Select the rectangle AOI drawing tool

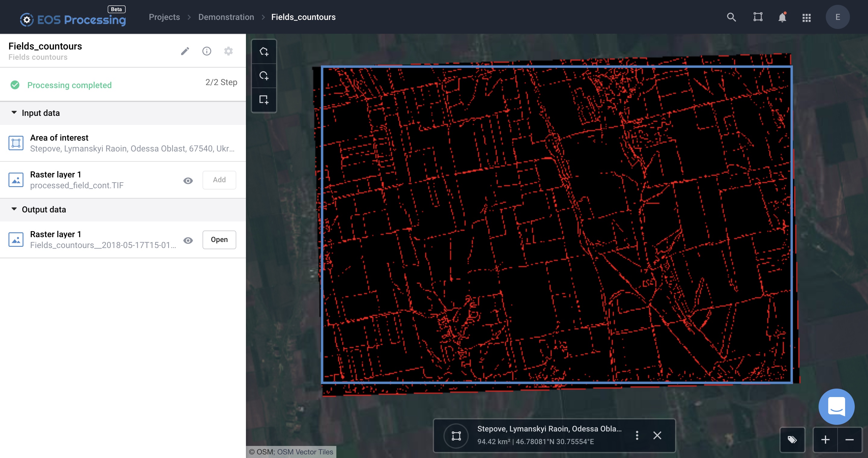coord(264,100)
